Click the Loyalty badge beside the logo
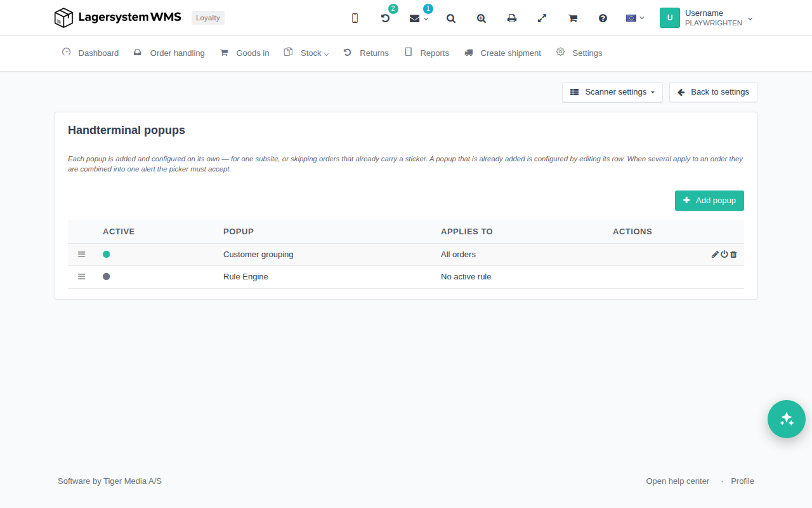Image resolution: width=812 pixels, height=508 pixels. tap(208, 18)
